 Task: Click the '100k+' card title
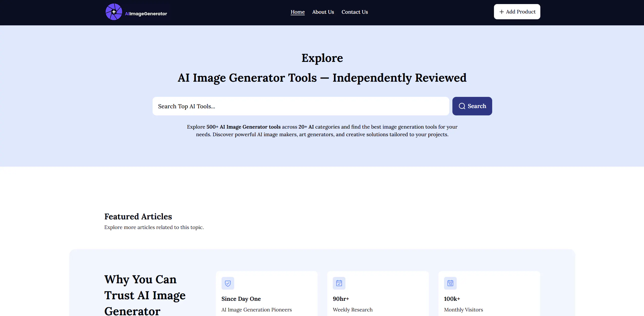tap(452, 299)
